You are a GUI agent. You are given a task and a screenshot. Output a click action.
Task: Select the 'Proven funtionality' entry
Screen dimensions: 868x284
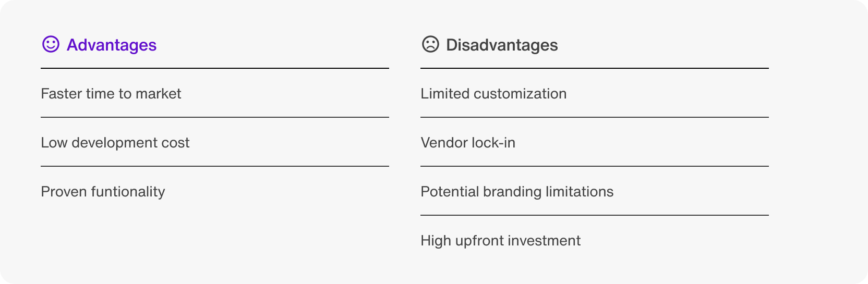(x=103, y=192)
